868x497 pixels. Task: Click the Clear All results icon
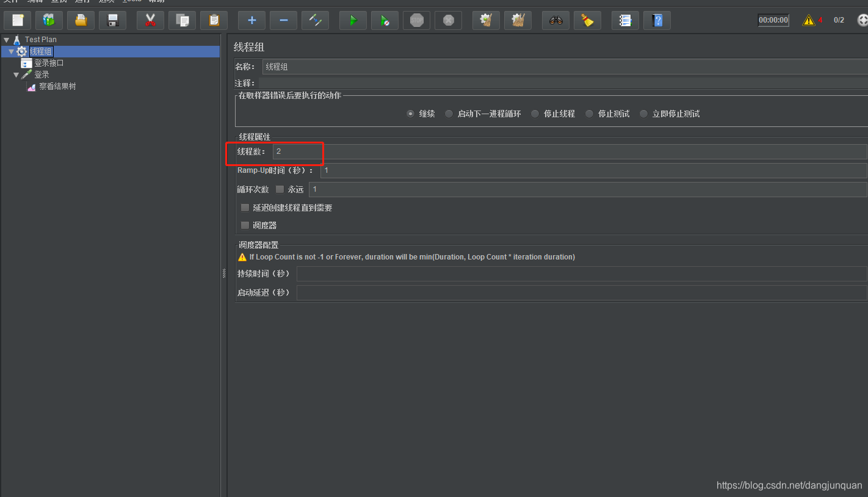coord(518,20)
